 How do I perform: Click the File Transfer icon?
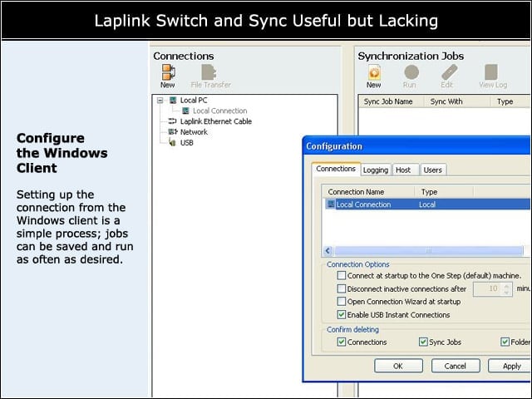tap(209, 72)
